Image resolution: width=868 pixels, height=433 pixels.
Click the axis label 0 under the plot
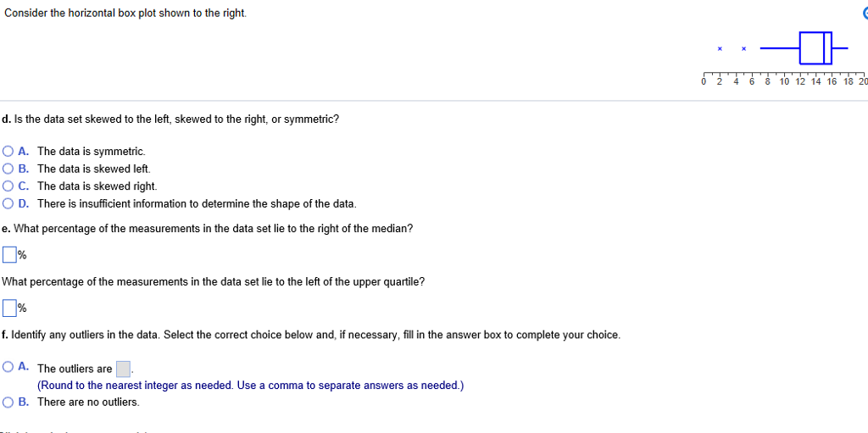(x=704, y=82)
